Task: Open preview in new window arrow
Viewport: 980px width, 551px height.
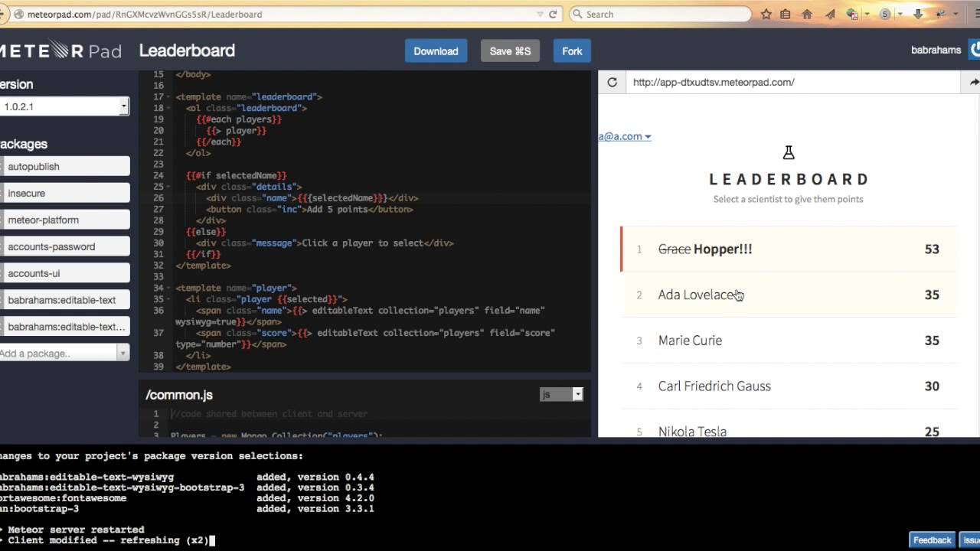Action: (x=974, y=82)
